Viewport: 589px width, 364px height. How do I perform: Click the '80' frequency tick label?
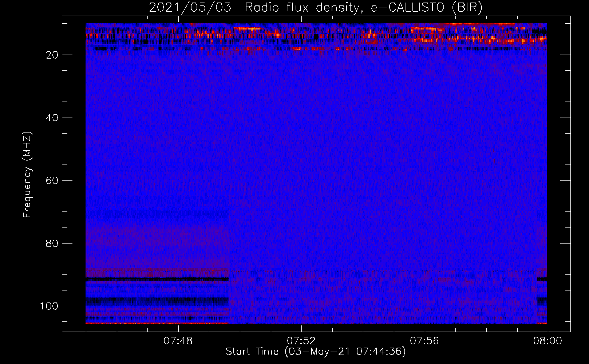[52, 243]
